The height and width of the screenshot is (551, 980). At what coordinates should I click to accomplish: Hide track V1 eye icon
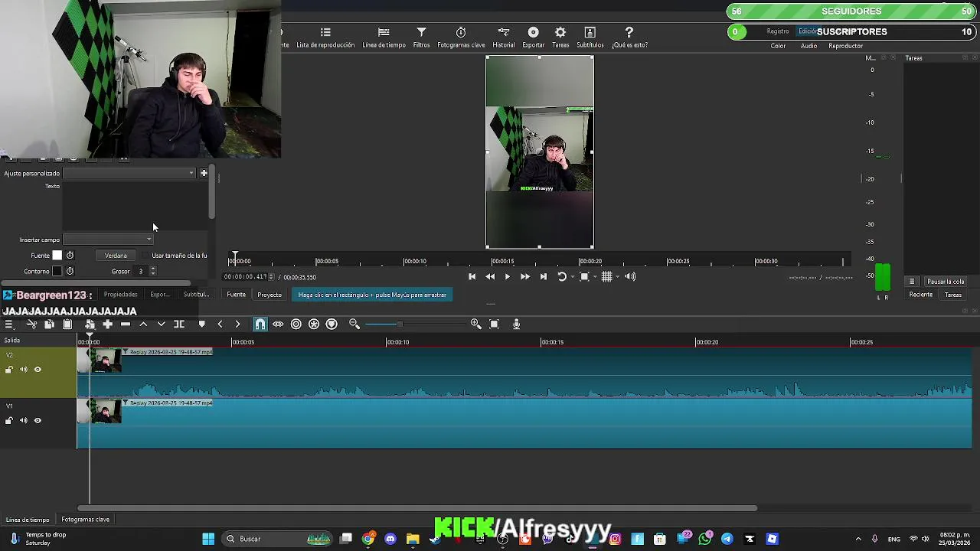(x=38, y=420)
